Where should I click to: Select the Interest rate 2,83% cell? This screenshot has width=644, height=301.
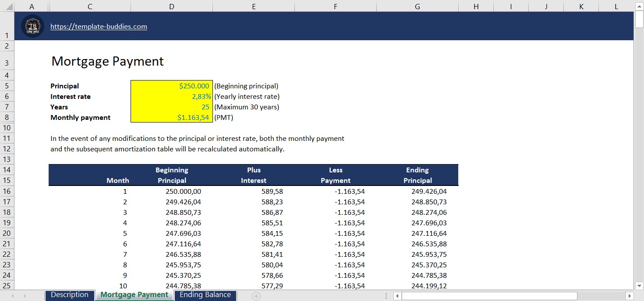coord(172,96)
